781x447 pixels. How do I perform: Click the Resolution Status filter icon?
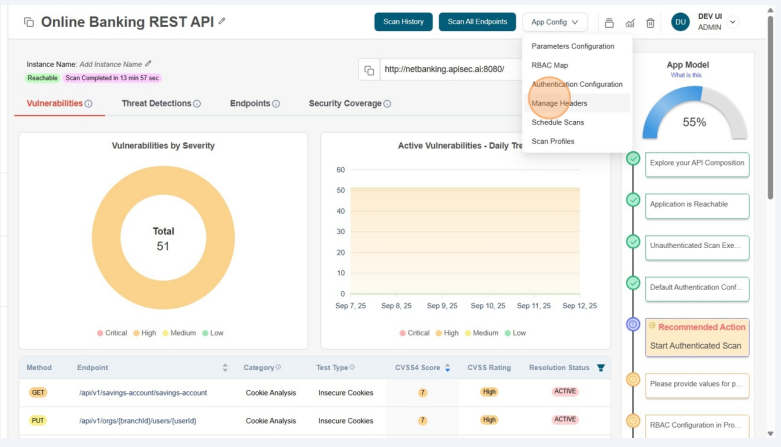click(x=600, y=368)
